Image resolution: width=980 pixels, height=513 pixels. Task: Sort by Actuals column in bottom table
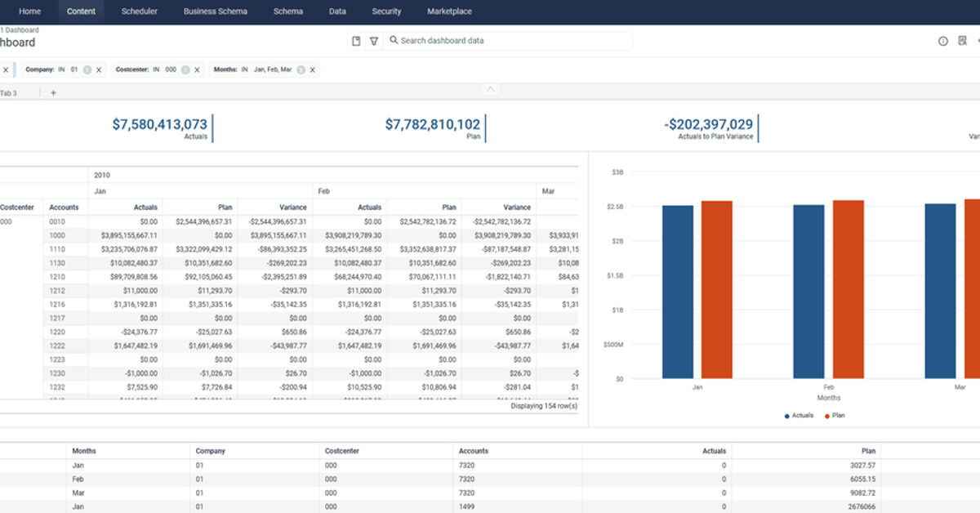pyautogui.click(x=714, y=451)
